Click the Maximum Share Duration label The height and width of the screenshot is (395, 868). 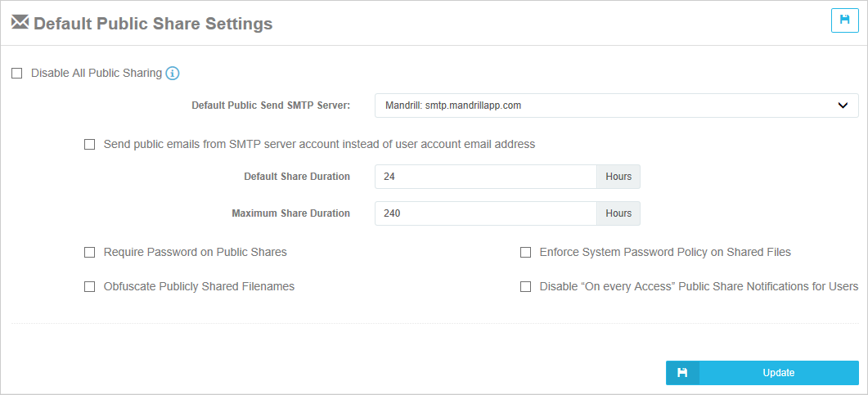[x=290, y=213]
